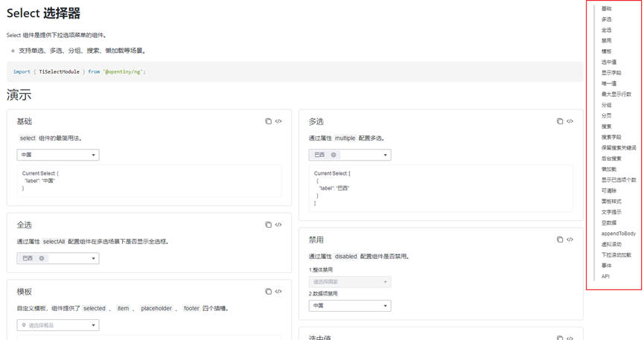This screenshot has width=644, height=340.
Task: Open the 请选择餐品 template select
Action: (x=58, y=325)
